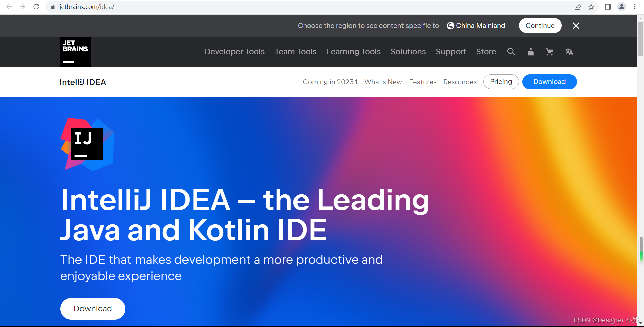Open the site search magnifier icon

coord(511,52)
